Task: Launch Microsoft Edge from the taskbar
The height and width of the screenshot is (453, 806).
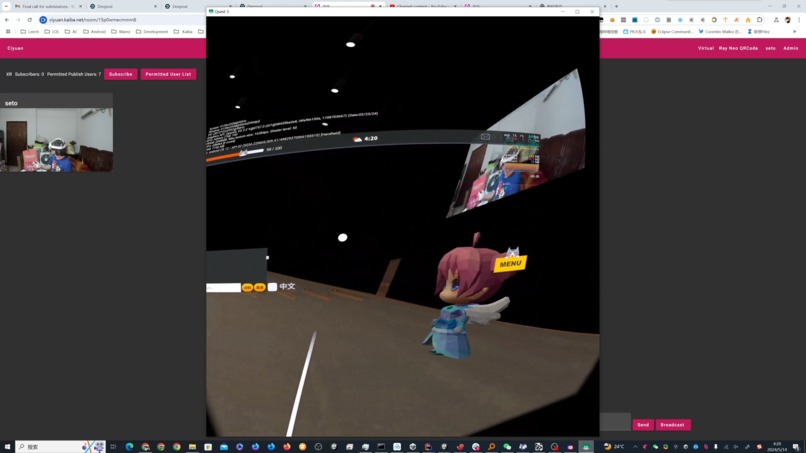Action: (129, 446)
